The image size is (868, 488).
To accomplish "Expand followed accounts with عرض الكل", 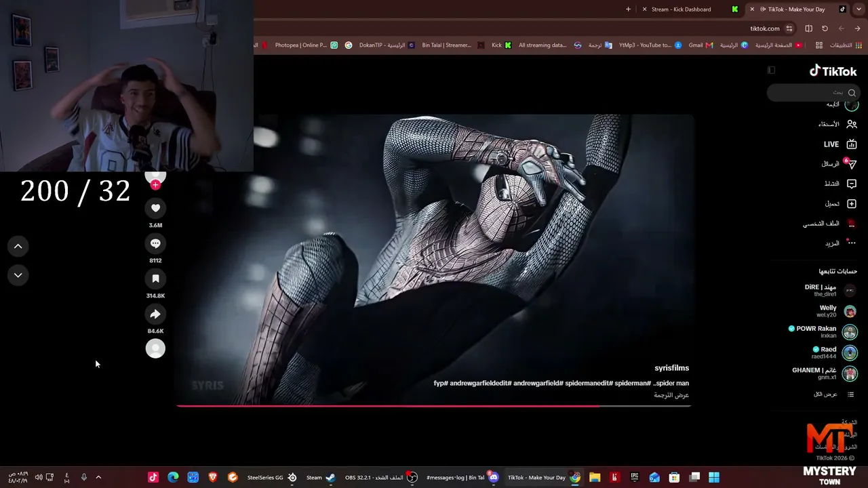I will click(834, 394).
